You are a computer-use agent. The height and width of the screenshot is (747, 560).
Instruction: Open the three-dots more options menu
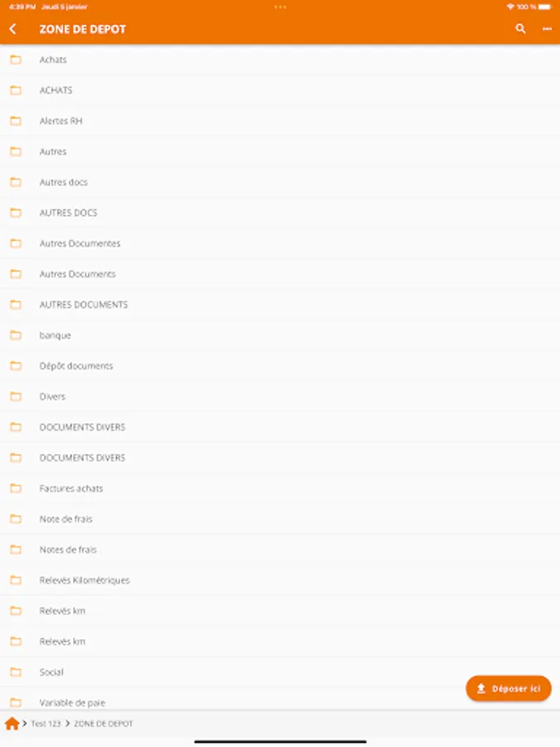coord(548,29)
